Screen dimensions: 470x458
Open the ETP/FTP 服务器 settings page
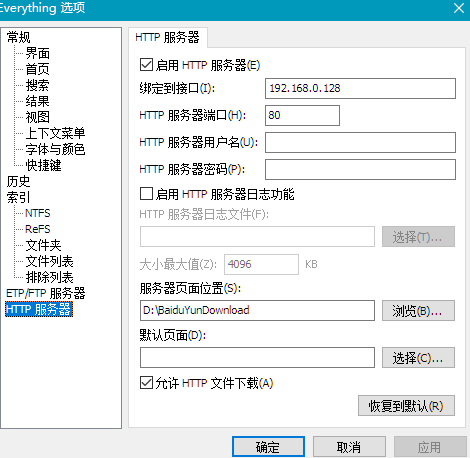coord(46,293)
